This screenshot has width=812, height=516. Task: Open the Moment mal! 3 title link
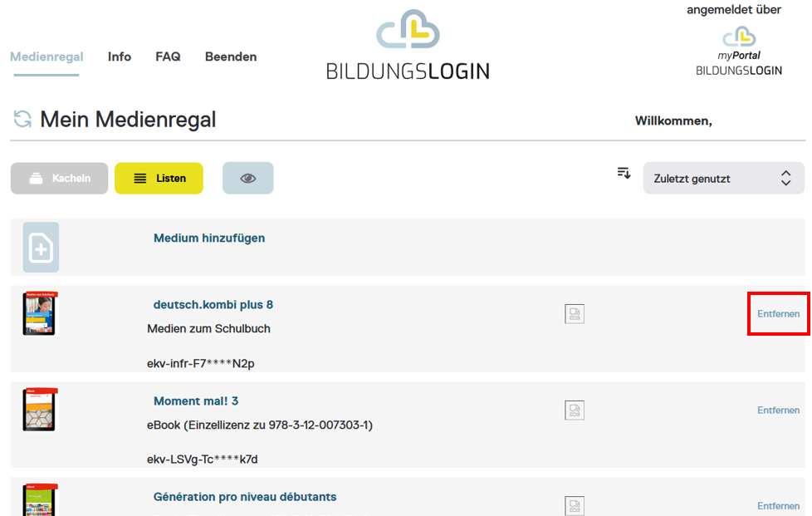click(196, 401)
